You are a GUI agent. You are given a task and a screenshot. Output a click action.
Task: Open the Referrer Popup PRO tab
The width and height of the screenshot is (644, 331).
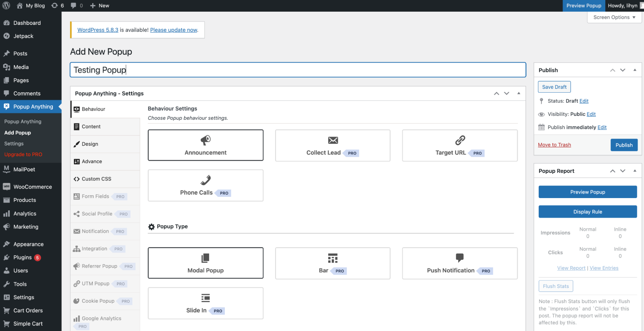(105, 266)
